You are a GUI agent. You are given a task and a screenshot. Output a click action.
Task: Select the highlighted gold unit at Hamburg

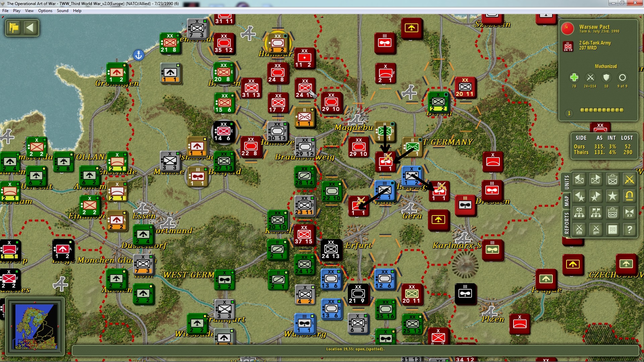click(278, 43)
